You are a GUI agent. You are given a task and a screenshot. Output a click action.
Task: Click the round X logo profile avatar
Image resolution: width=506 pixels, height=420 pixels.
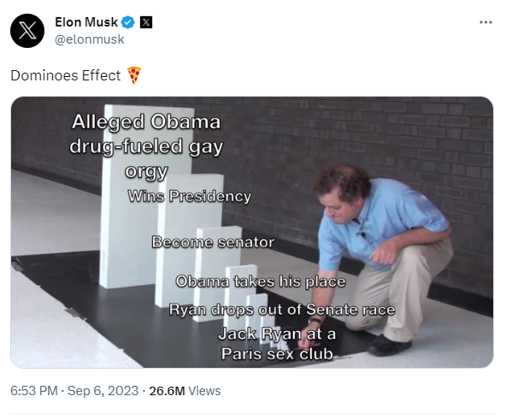(x=27, y=31)
